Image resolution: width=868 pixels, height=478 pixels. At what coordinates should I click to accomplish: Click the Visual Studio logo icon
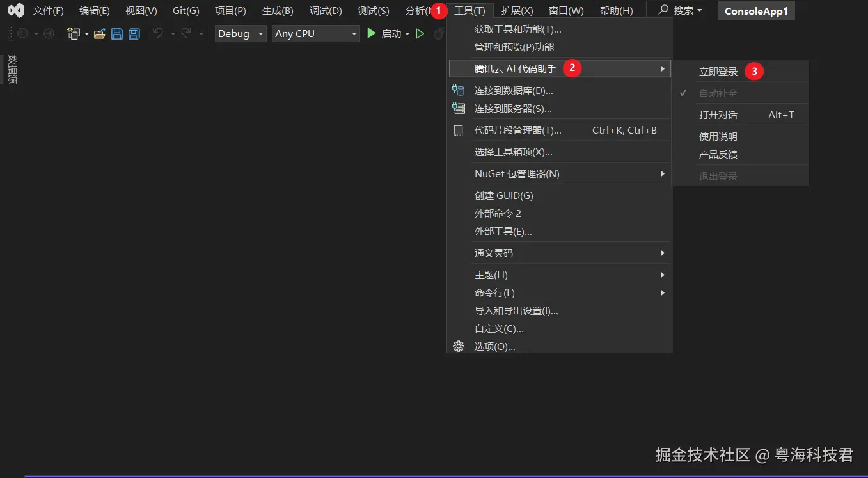click(x=16, y=10)
